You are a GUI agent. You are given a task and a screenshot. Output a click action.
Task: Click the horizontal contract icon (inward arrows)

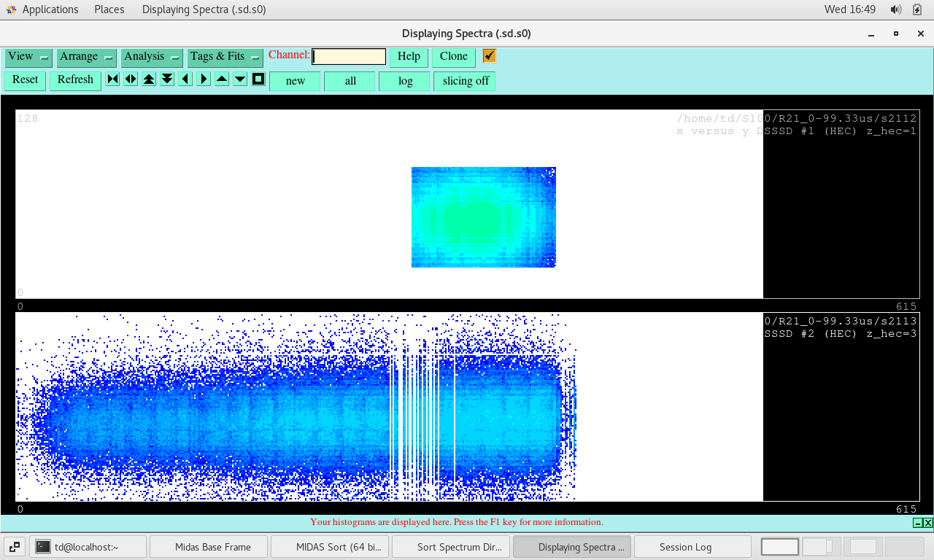[112, 79]
